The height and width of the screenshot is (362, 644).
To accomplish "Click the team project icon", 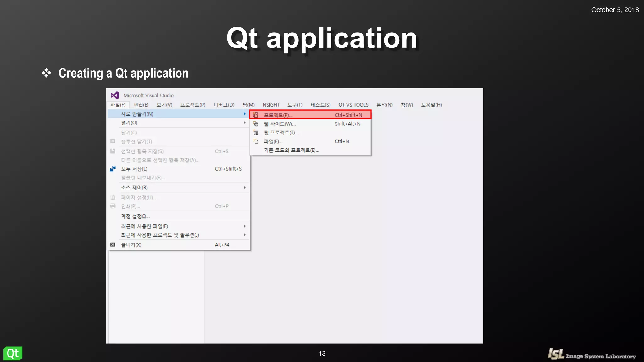I will 256,133.
